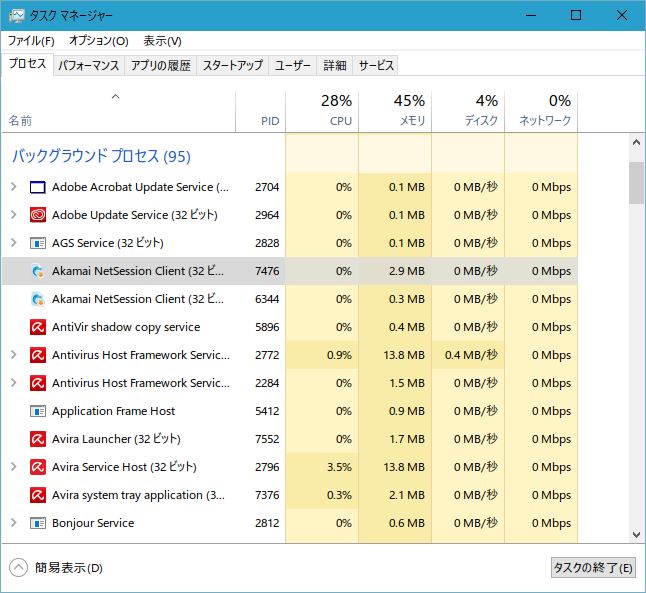The image size is (646, 593).
Task: Click the Bonjour Service icon
Action: (x=37, y=524)
